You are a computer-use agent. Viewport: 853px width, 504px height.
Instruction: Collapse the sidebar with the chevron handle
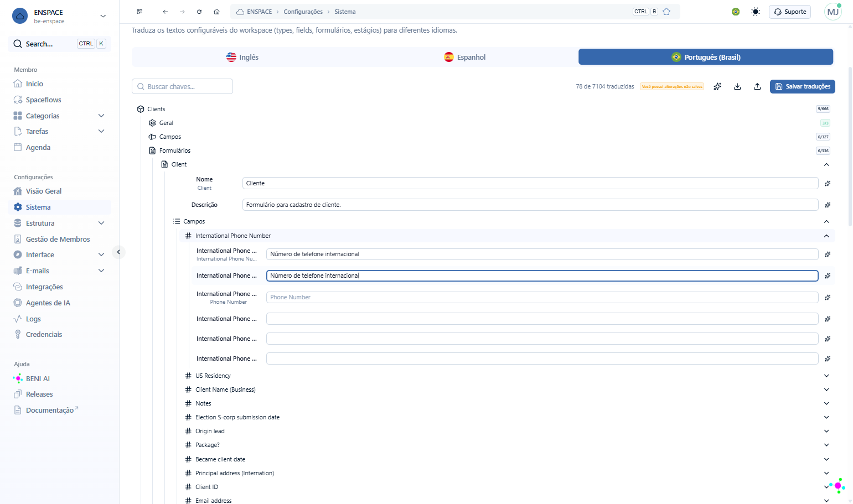[x=118, y=252]
